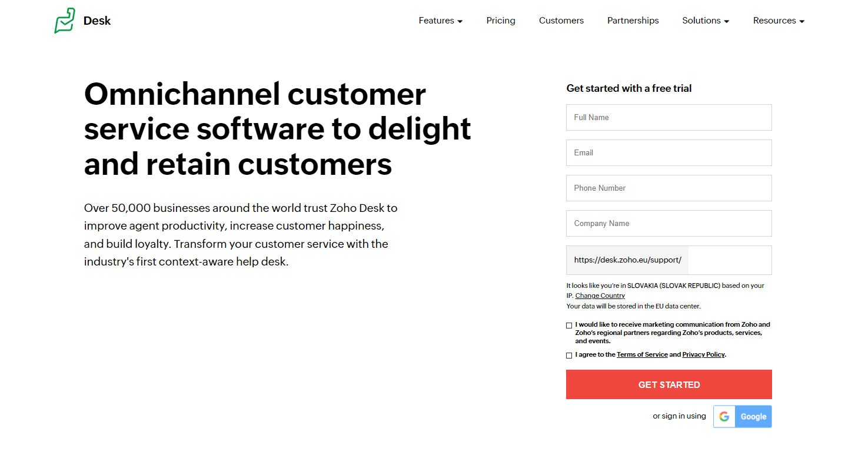
Task: Click the Zoho Desk logo icon
Action: click(65, 21)
